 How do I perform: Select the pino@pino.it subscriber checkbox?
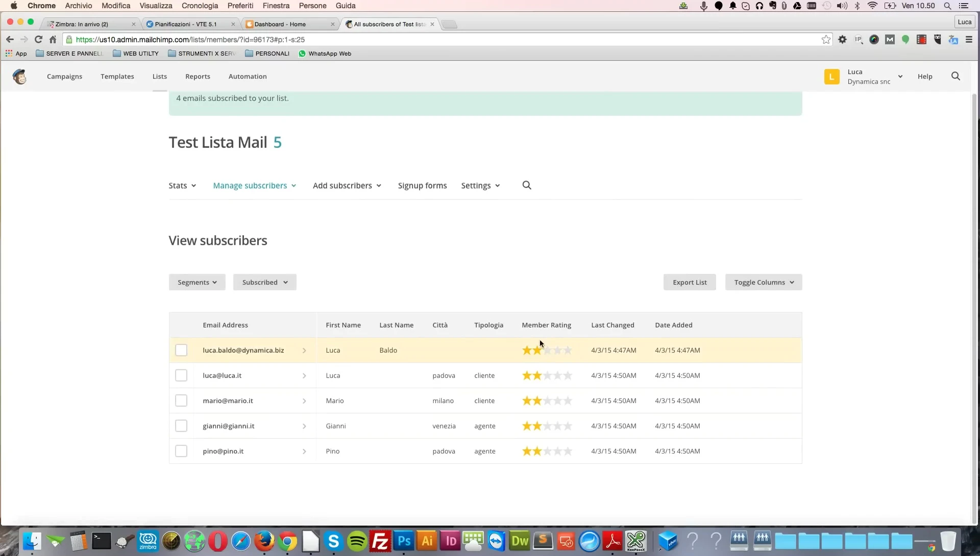[181, 451]
